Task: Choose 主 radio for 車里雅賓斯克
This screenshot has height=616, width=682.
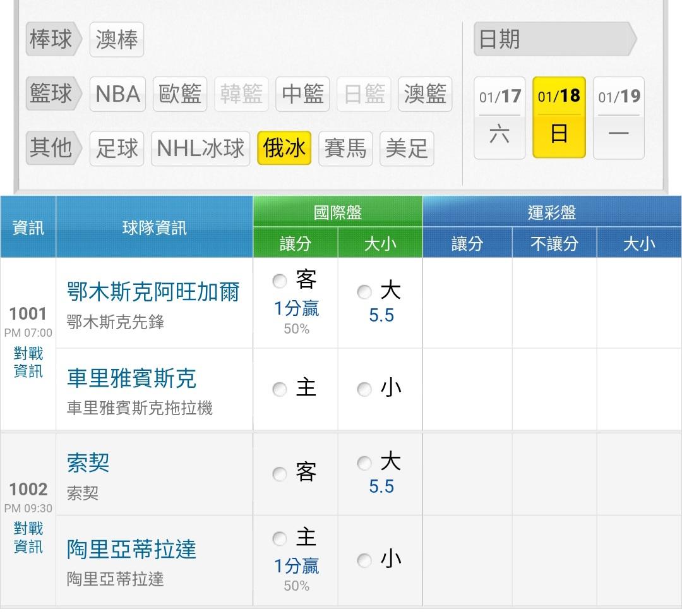Action: click(280, 390)
